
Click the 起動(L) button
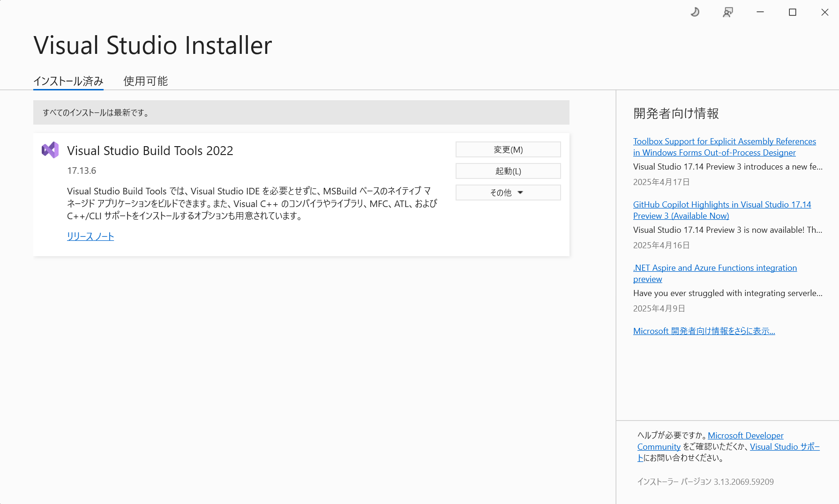(x=508, y=171)
